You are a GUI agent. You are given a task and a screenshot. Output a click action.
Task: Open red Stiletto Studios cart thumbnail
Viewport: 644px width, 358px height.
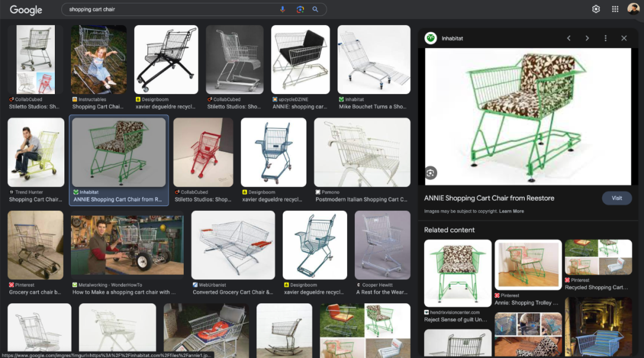click(203, 152)
